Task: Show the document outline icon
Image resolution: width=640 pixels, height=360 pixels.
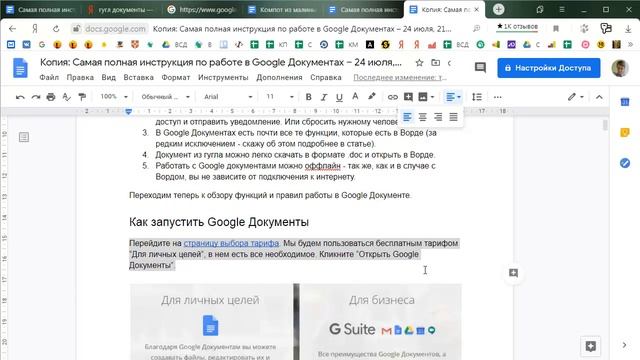Action: (x=24, y=137)
